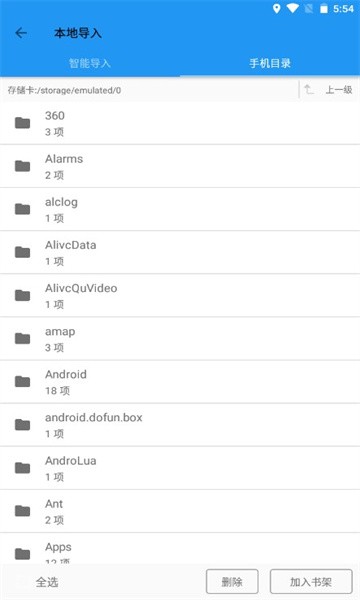Open the AndroLua folder icon

click(x=23, y=468)
